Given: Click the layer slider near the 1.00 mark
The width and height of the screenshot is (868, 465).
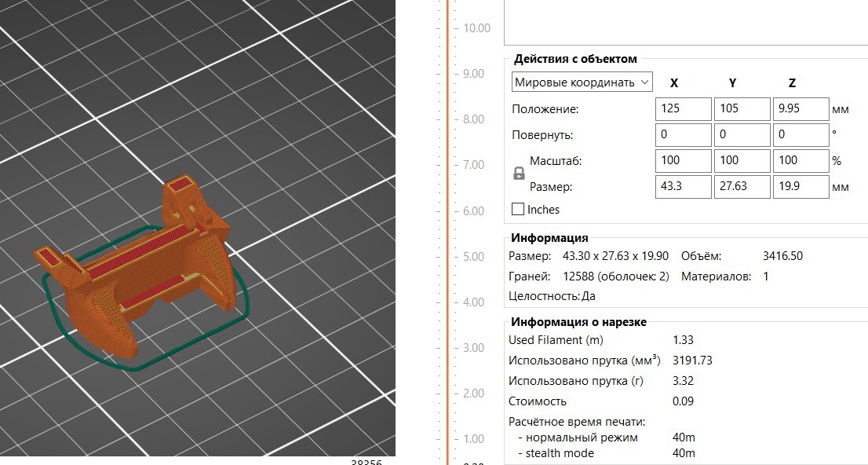Looking at the screenshot, I should click(447, 439).
